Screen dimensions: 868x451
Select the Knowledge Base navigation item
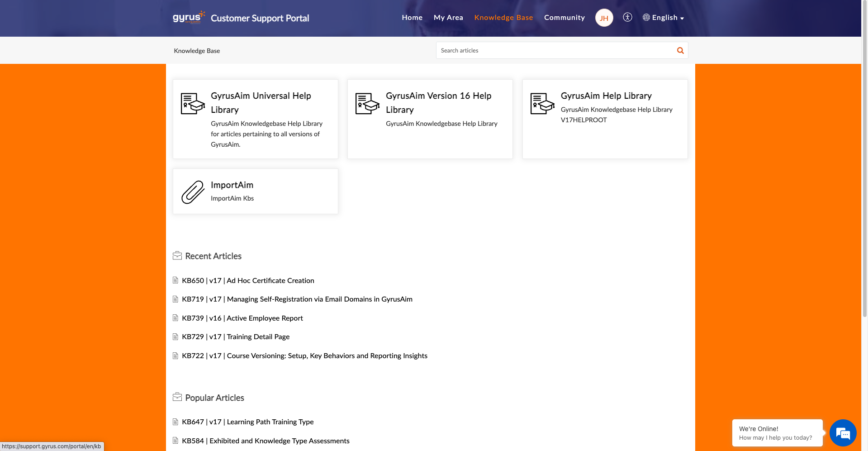[x=503, y=18]
